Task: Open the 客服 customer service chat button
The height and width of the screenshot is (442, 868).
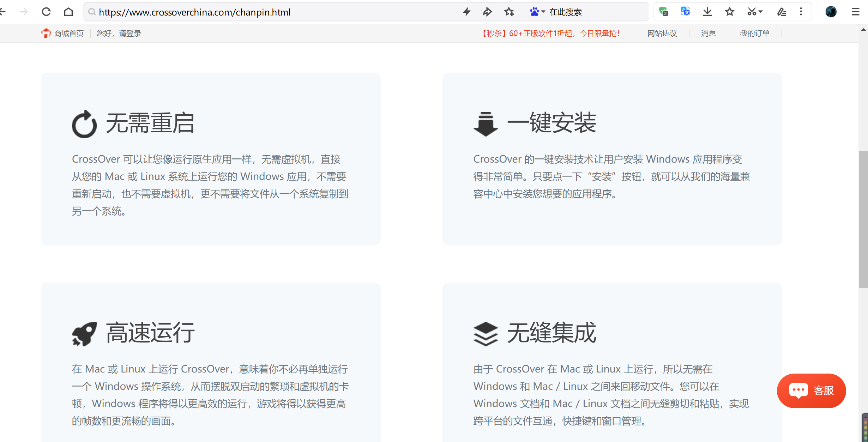Action: [811, 390]
